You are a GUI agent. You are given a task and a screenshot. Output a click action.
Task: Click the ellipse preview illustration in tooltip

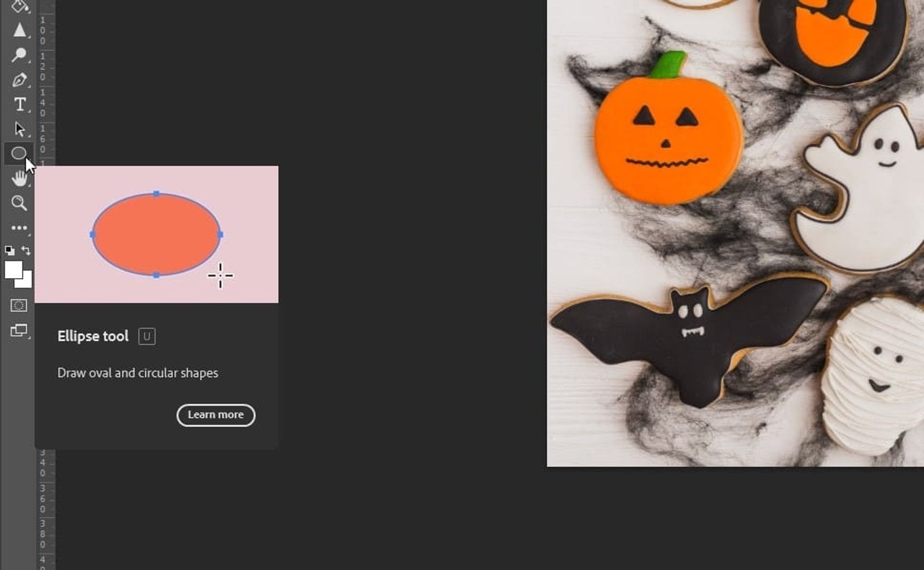[x=157, y=234]
